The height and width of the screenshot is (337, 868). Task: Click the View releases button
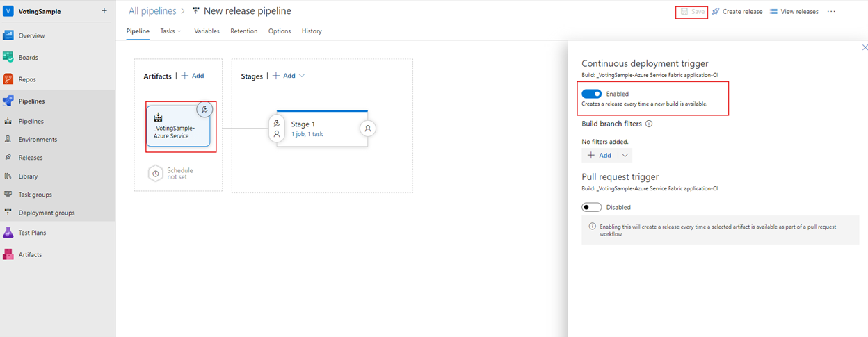point(794,12)
